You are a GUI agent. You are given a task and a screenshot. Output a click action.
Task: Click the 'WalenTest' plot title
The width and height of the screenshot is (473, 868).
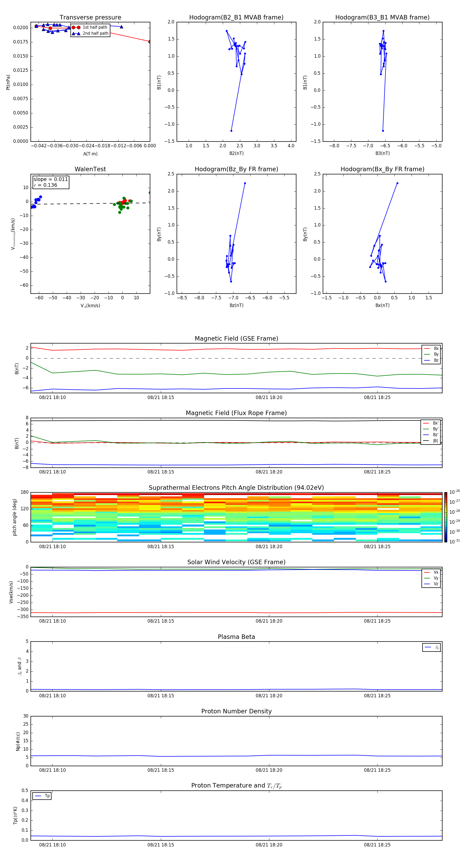coord(90,169)
